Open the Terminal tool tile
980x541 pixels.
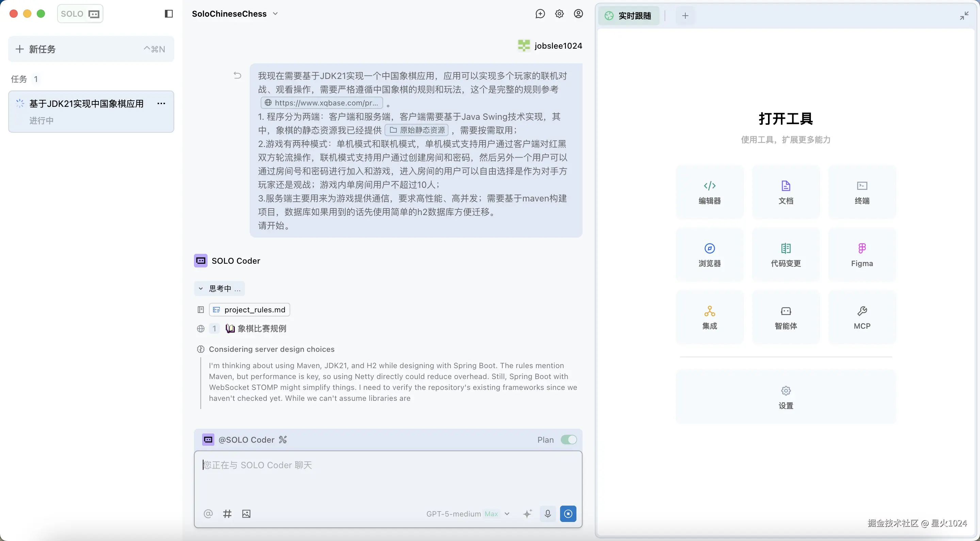coord(862,192)
